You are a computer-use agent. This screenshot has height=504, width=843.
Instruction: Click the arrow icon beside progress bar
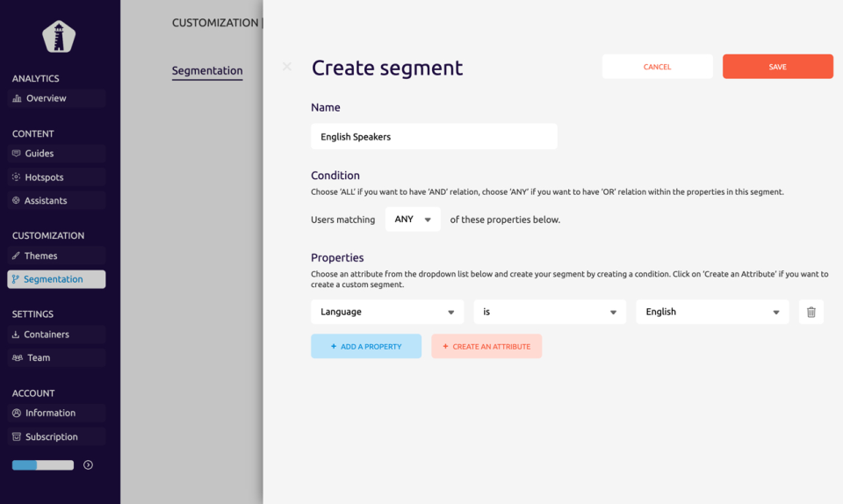(88, 465)
